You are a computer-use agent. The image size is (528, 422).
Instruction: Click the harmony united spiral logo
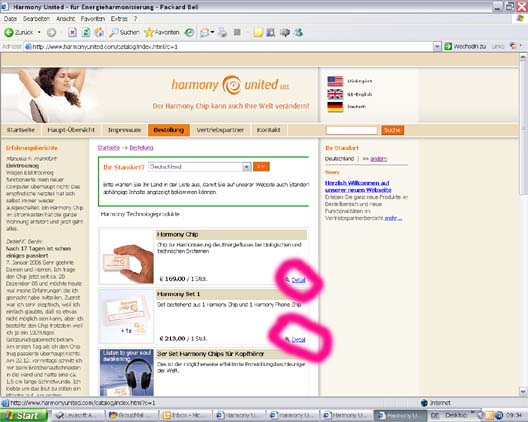pos(231,85)
